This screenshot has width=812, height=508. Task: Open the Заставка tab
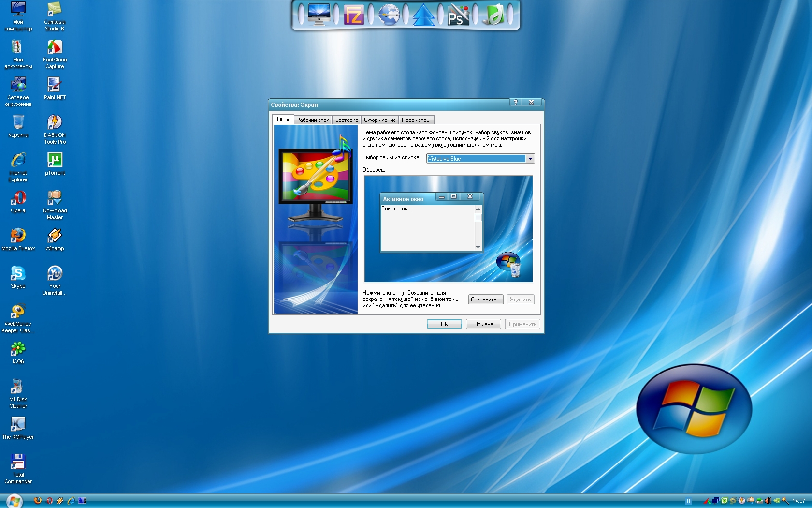pos(347,120)
